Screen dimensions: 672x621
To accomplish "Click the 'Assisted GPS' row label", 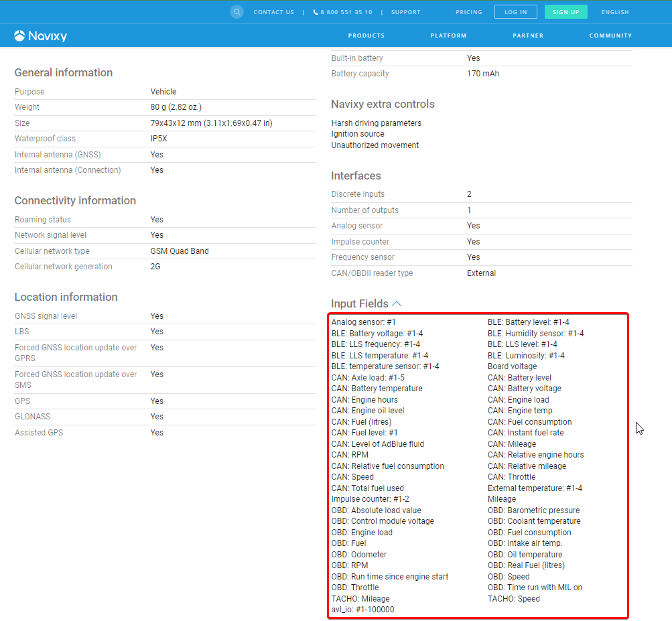I will tap(39, 433).
